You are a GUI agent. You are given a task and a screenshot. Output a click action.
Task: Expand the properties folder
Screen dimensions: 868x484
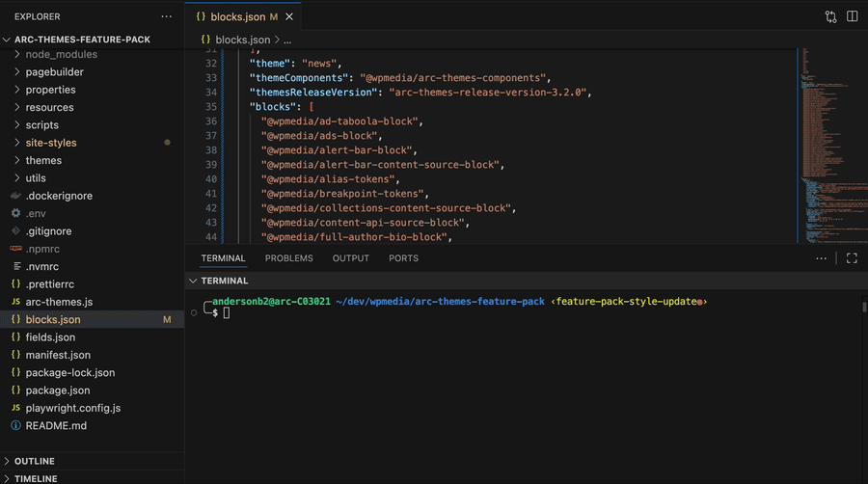16,90
